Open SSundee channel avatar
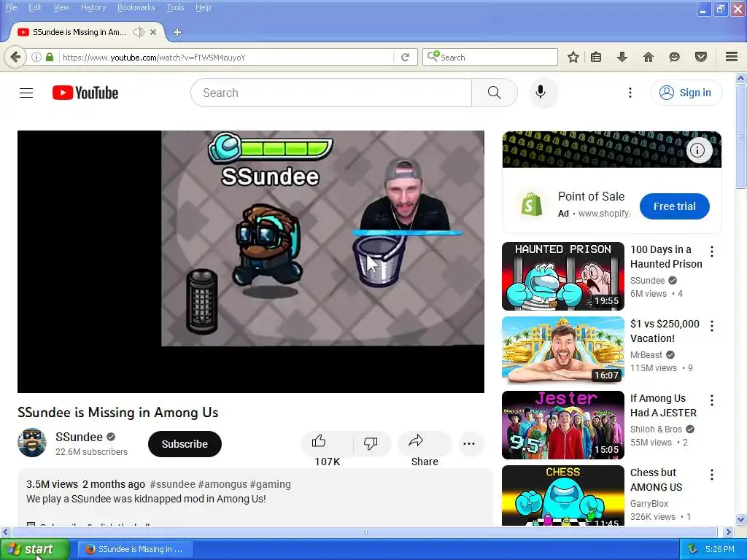This screenshot has width=747, height=560. (32, 443)
